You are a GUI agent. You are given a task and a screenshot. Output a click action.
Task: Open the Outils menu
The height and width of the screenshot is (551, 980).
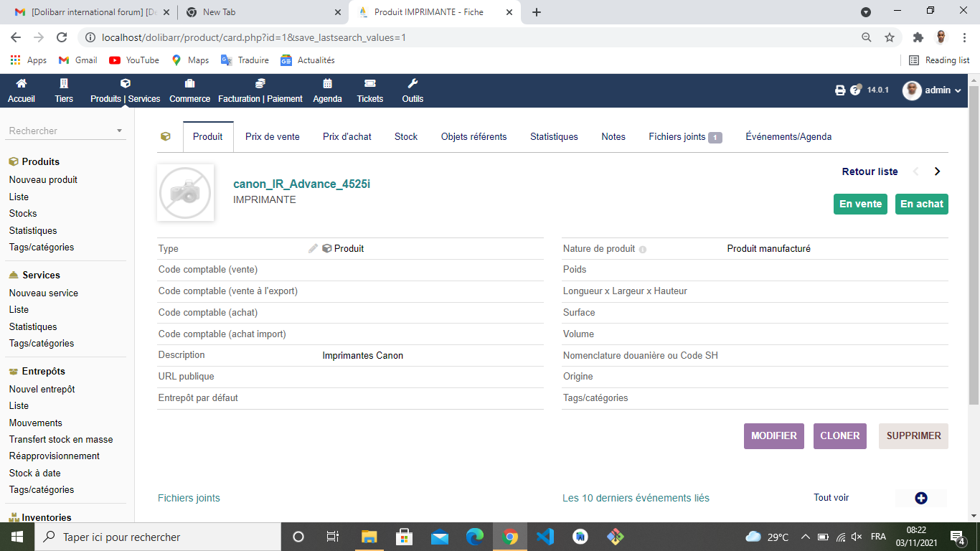(x=413, y=91)
